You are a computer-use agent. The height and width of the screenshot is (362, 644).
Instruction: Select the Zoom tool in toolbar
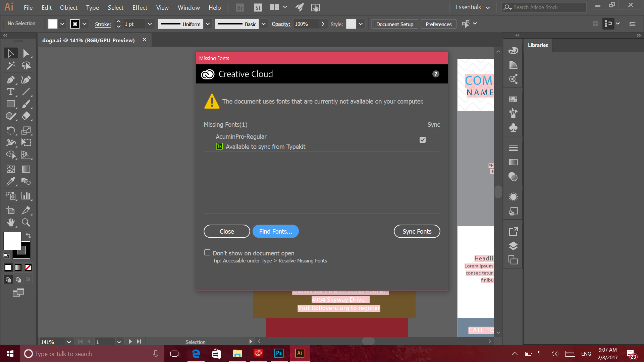(25, 222)
